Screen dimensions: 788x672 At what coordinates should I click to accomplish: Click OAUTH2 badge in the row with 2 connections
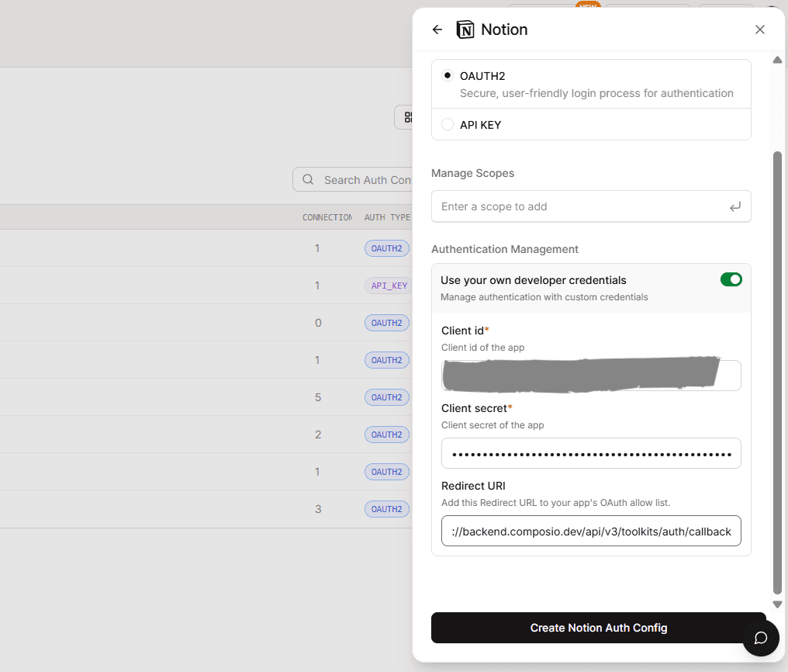[386, 435]
